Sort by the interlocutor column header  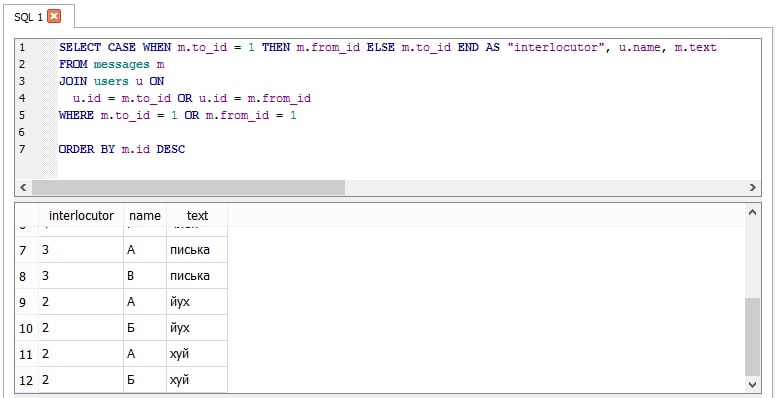click(x=81, y=215)
